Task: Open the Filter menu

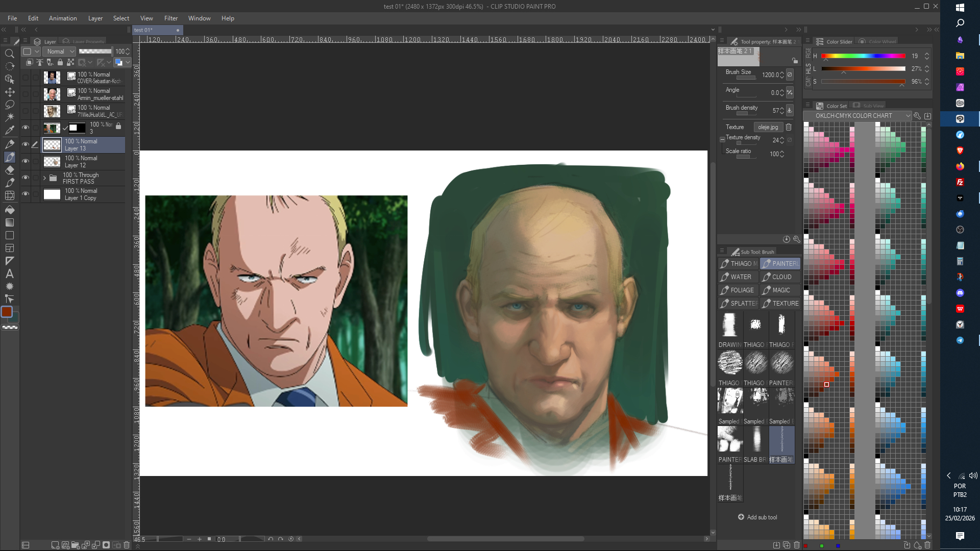Action: (x=170, y=18)
